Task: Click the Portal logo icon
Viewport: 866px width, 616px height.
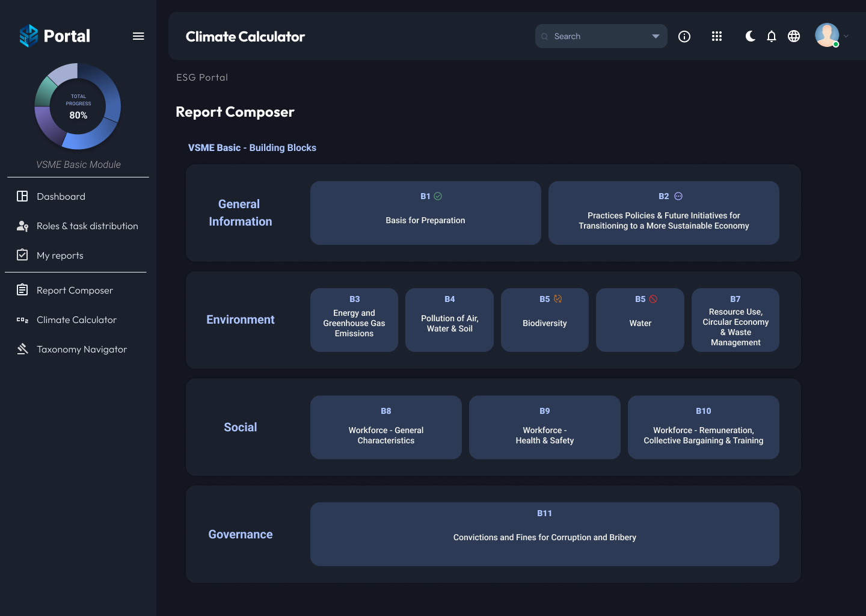Action: click(28, 36)
